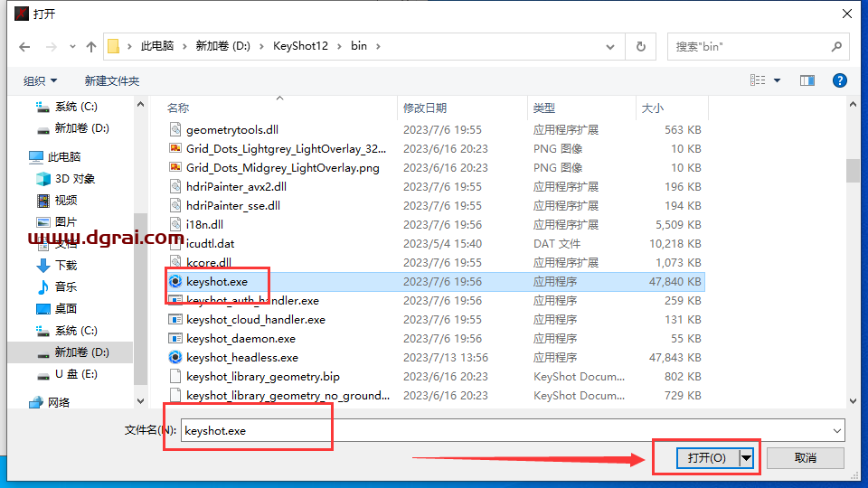The width and height of the screenshot is (868, 488).
Task: Click 新加卷 (D:) in the address path
Action: pos(222,46)
